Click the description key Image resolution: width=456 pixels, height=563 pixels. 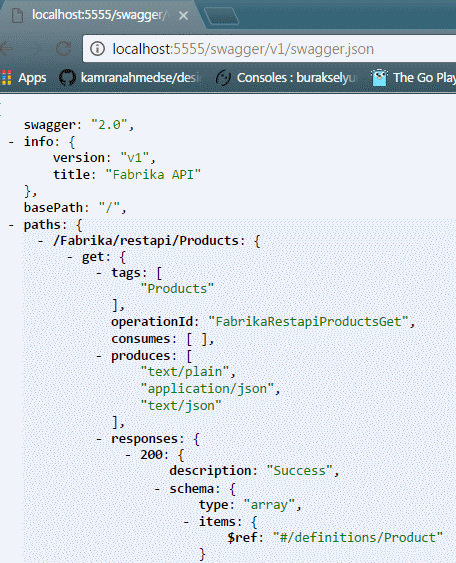click(210, 471)
